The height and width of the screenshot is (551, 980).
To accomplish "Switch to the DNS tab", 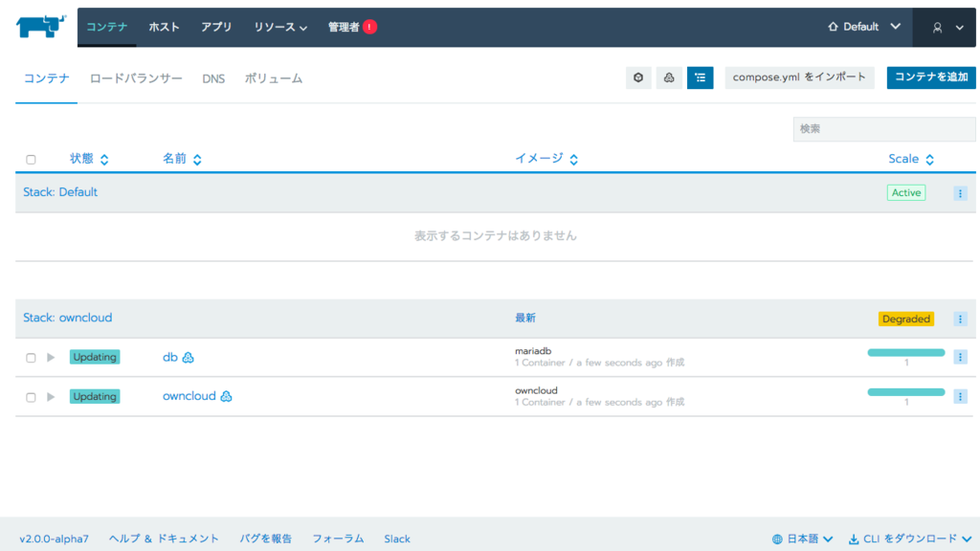I will point(213,78).
